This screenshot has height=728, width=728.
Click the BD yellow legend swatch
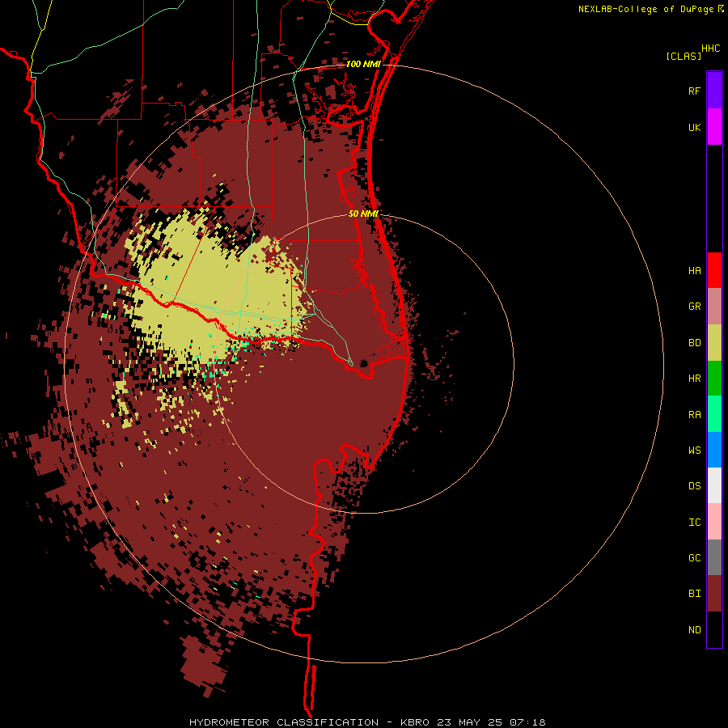[x=714, y=343]
